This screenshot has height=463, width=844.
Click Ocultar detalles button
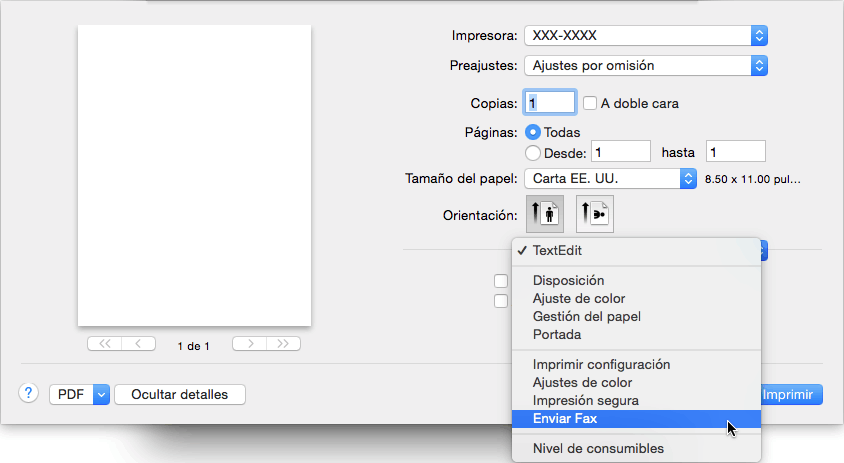180,395
